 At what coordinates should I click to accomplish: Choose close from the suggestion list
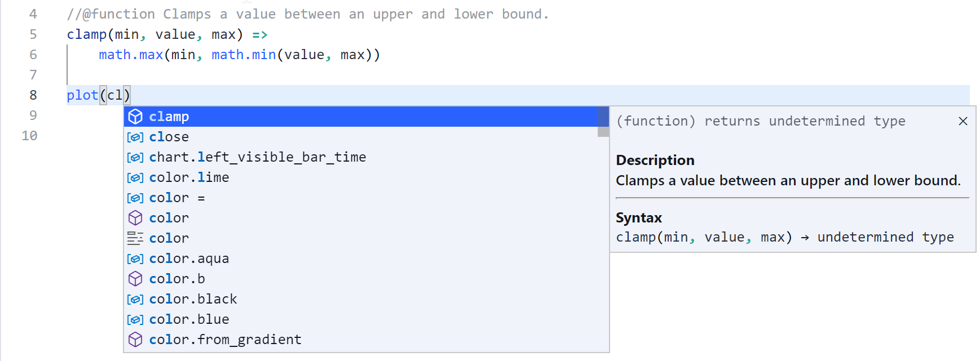pyautogui.click(x=361, y=137)
